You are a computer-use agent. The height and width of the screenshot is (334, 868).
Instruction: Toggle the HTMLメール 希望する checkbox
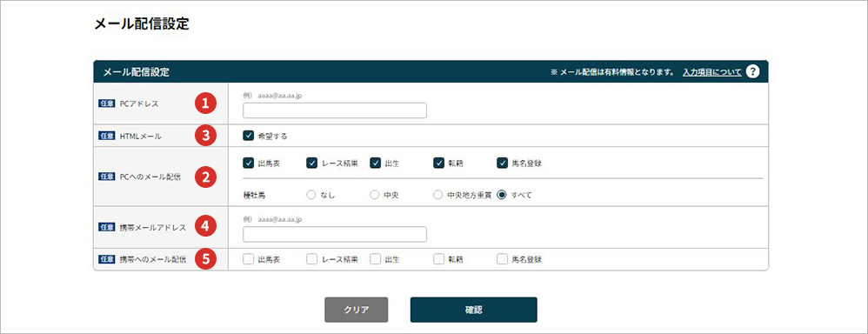point(248,135)
